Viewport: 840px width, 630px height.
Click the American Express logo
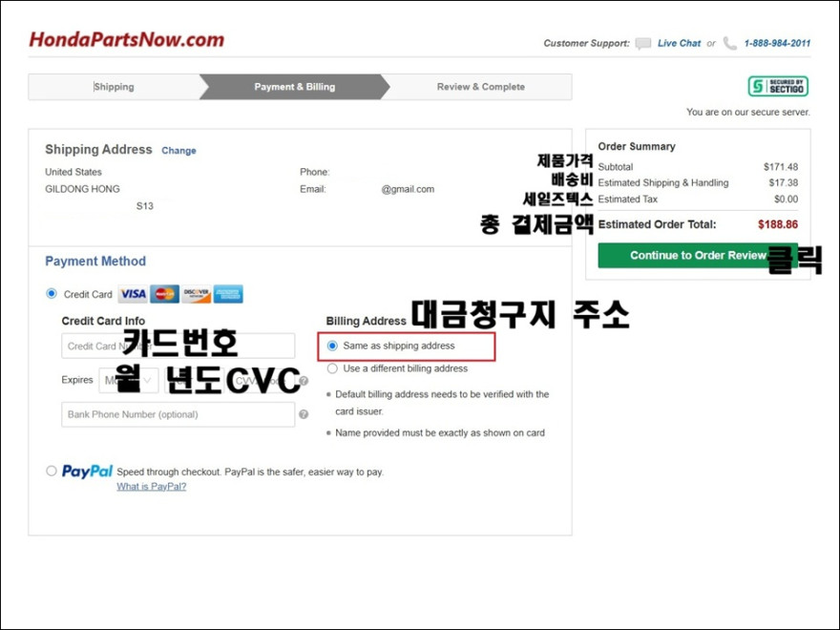coord(228,294)
